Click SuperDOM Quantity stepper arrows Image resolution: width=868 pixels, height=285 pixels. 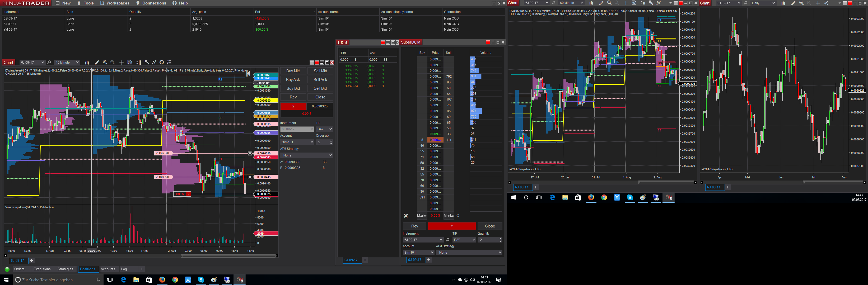tap(500, 240)
